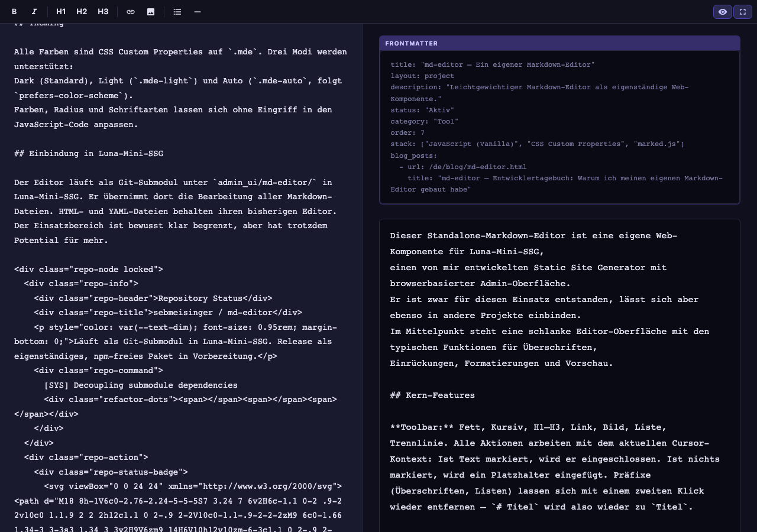
Task: Insert an H1 heading
Action: [61, 12]
